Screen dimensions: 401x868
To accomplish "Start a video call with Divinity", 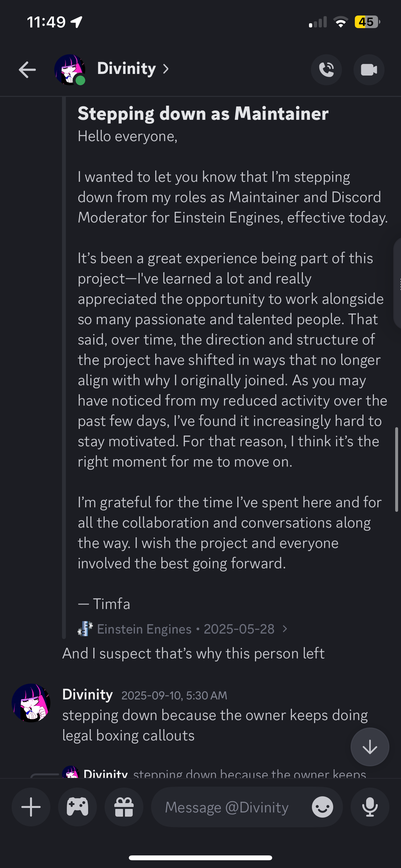I will [369, 70].
